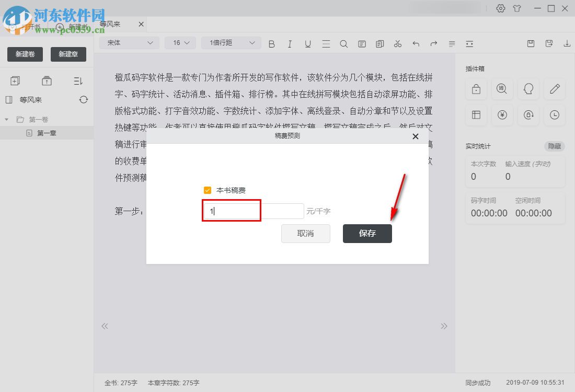Click the undo arrow in the toolbar

(415, 43)
